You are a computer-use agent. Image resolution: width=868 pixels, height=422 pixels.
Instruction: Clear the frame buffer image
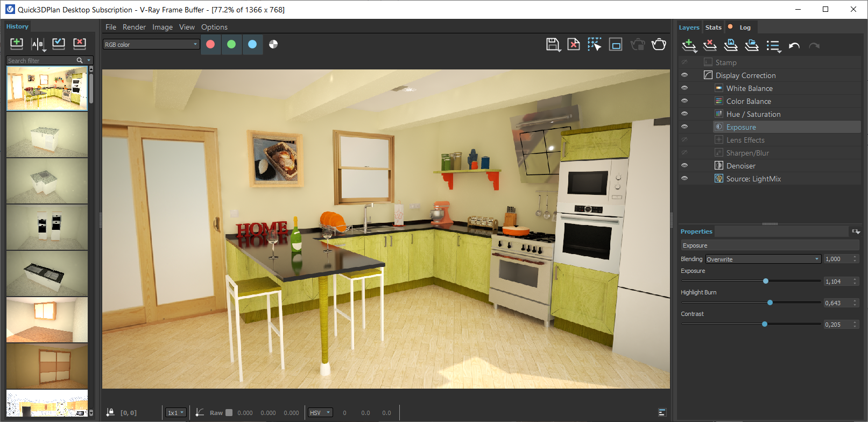click(x=574, y=44)
